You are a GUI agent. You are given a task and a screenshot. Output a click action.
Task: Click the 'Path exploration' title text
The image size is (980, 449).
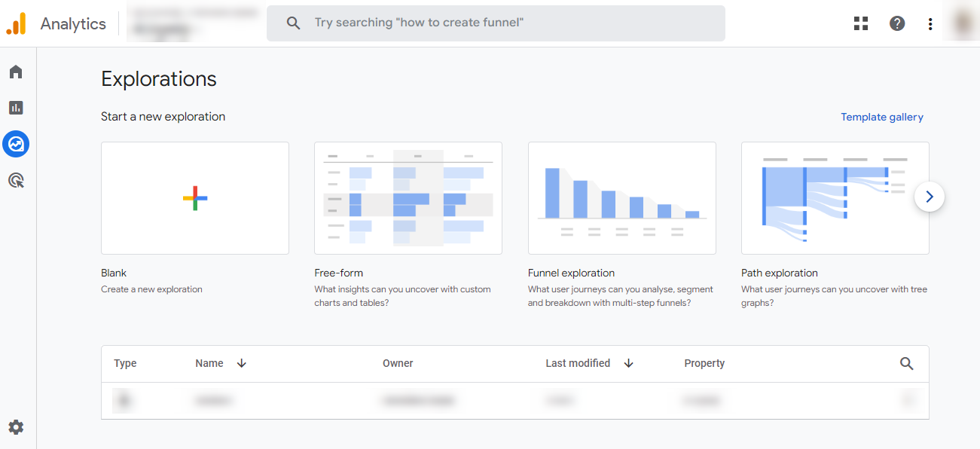tap(780, 273)
